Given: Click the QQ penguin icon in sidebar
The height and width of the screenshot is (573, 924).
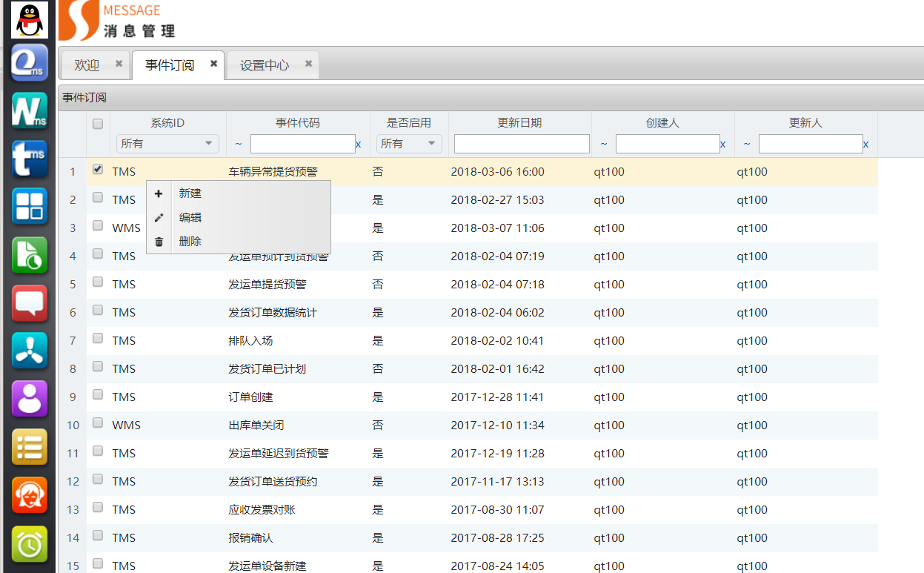Looking at the screenshot, I should 30,20.
